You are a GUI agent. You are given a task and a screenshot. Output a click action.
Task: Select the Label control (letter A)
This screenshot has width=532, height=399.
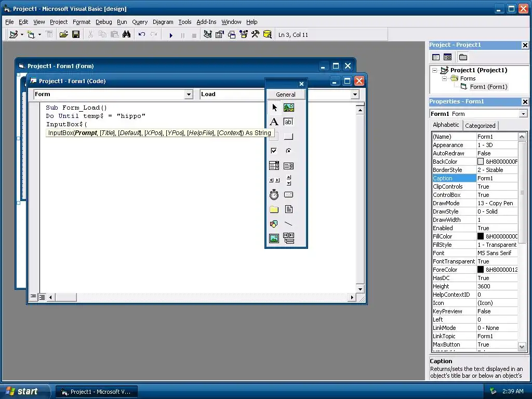click(x=274, y=122)
